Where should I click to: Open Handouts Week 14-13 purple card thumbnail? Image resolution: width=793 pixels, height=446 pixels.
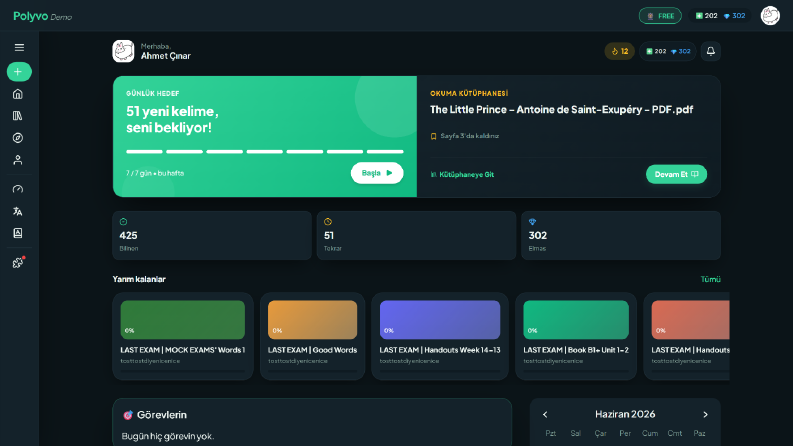(440, 320)
